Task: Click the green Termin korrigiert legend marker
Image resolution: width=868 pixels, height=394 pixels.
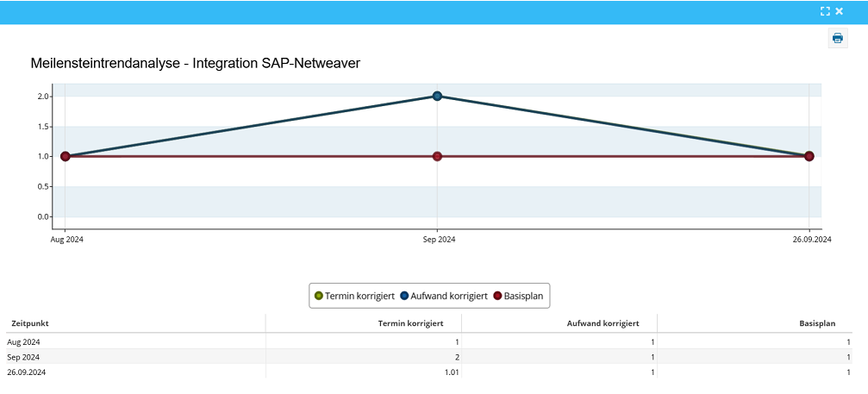Action: point(318,296)
